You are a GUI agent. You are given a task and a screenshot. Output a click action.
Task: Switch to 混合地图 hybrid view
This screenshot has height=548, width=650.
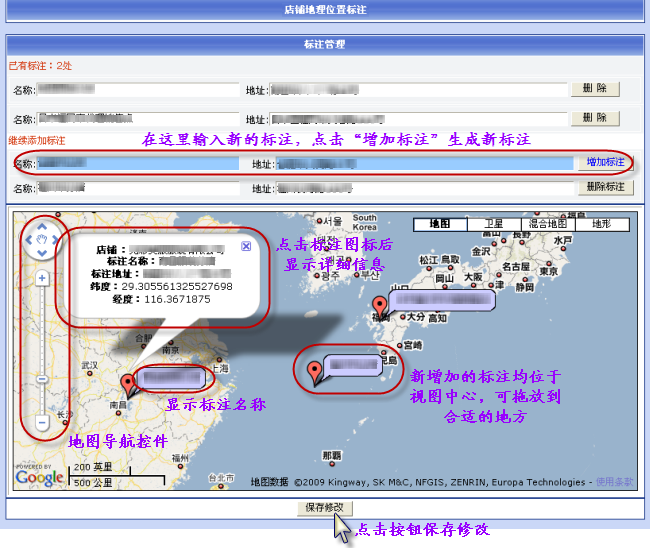547,224
